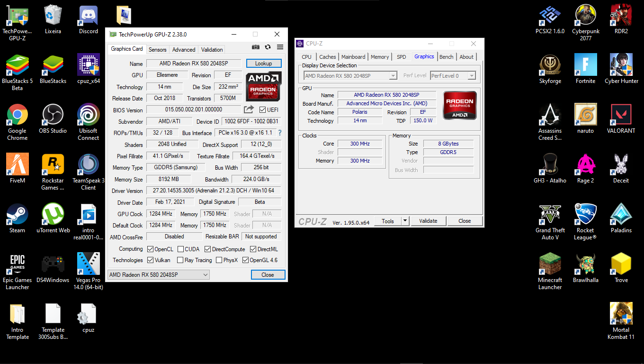The width and height of the screenshot is (644, 364).
Task: Open Display Device Selection dropdown in CPU-Z
Action: point(350,76)
